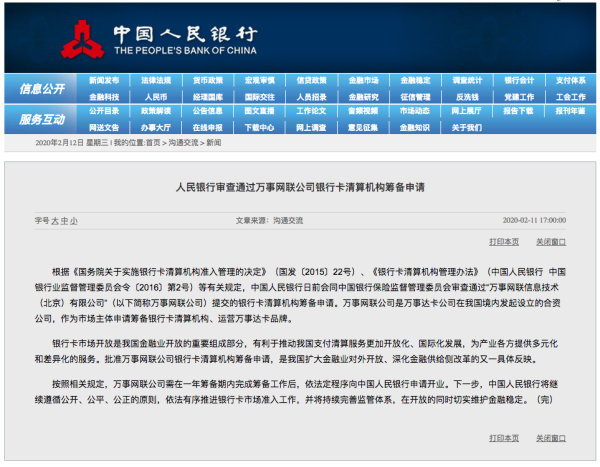This screenshot has height=467, width=600.
Task: Go to 货币政策 section
Action: coord(208,80)
